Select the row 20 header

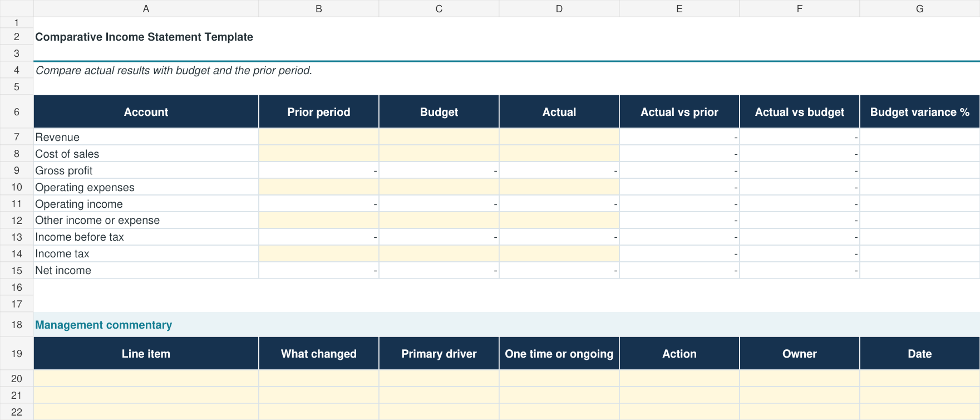17,379
